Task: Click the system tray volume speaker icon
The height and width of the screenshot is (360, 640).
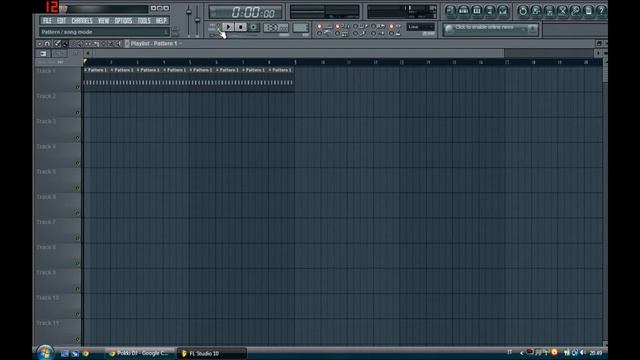Action: 583,353
